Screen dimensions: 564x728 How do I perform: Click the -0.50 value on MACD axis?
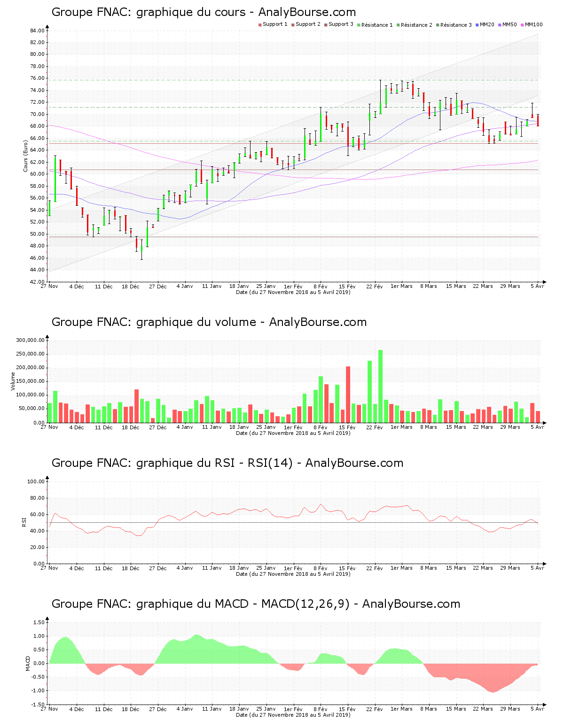(38, 677)
